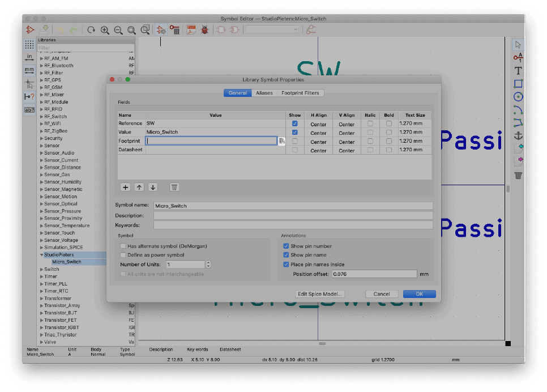The height and width of the screenshot is (392, 547).
Task: Click the Position offset field
Action: click(x=374, y=274)
